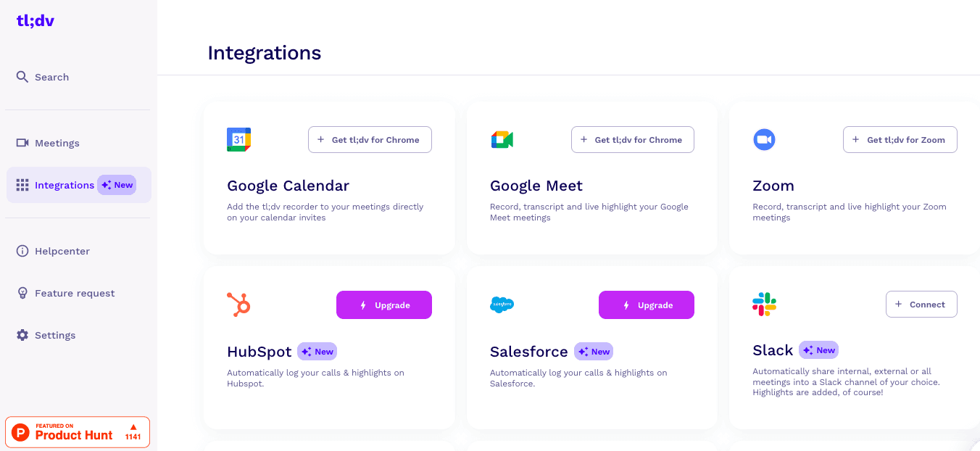Screen dimensions: 980x451
Task: Click the Search magnifier icon in sidebar
Action: (22, 77)
